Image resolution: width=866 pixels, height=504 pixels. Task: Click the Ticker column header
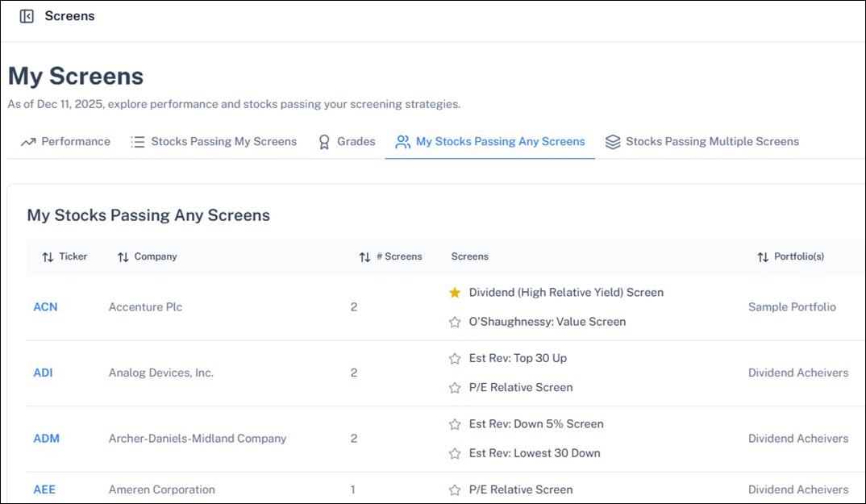coord(65,256)
